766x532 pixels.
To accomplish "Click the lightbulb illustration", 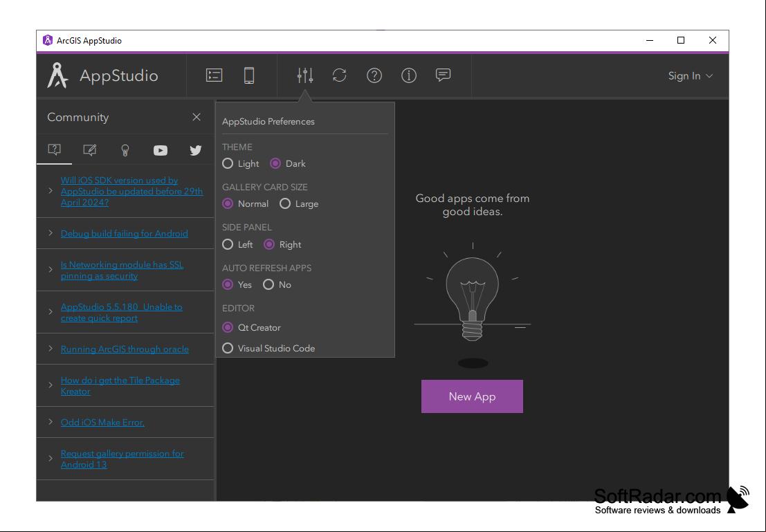I will click(x=473, y=298).
